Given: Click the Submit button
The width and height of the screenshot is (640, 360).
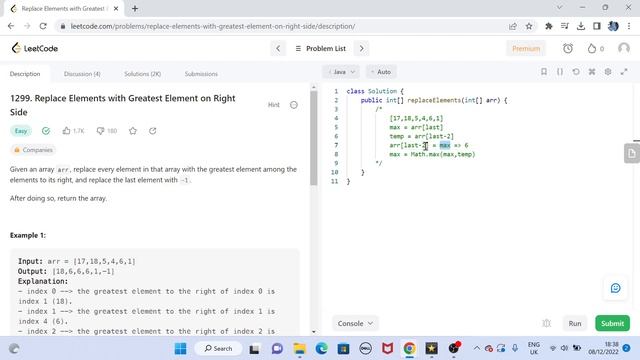Looking at the screenshot, I should point(612,323).
